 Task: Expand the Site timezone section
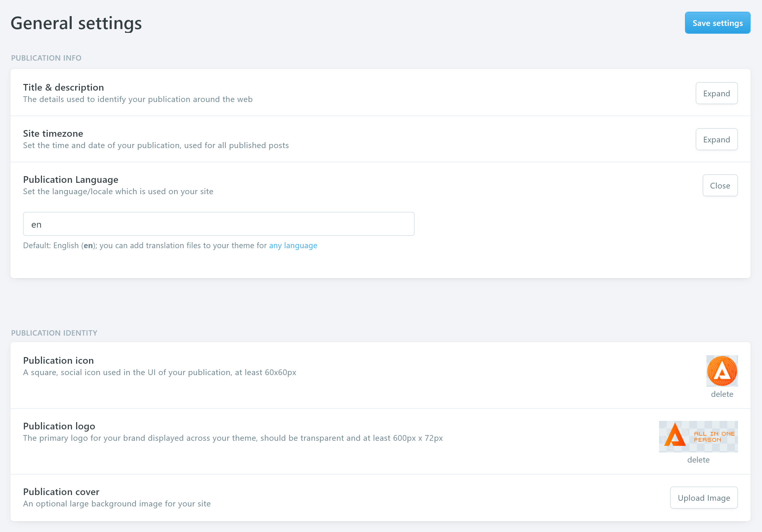click(x=716, y=139)
